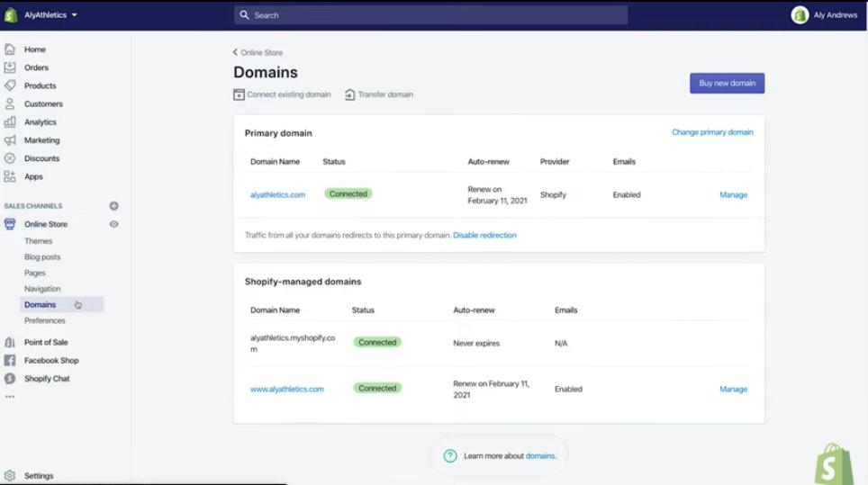The width and height of the screenshot is (868, 485).
Task: Click alyathletics.myshopify.com domain name text
Action: pos(293,344)
